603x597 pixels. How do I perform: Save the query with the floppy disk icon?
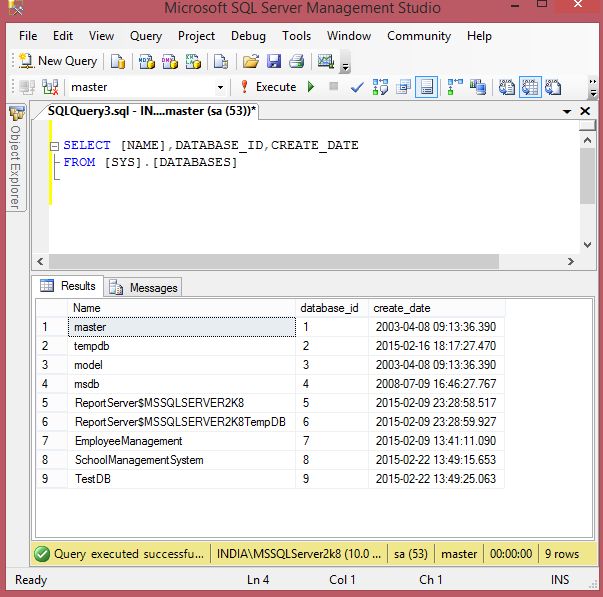(x=274, y=61)
